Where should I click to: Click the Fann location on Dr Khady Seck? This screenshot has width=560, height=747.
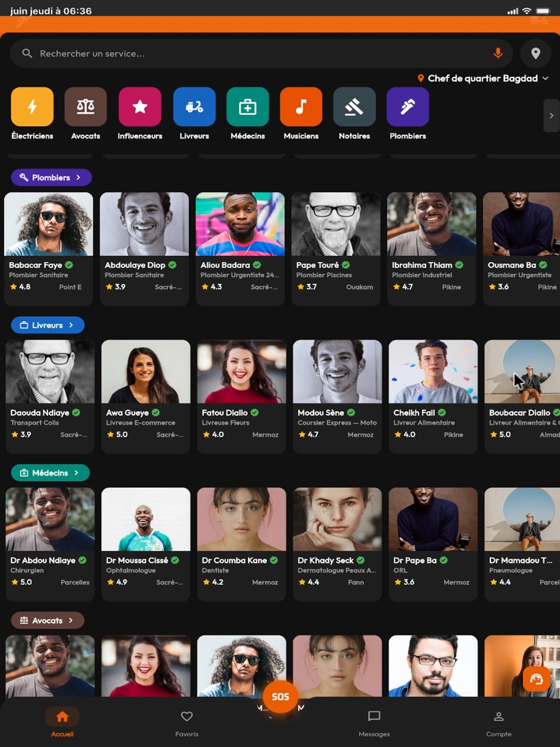(356, 583)
